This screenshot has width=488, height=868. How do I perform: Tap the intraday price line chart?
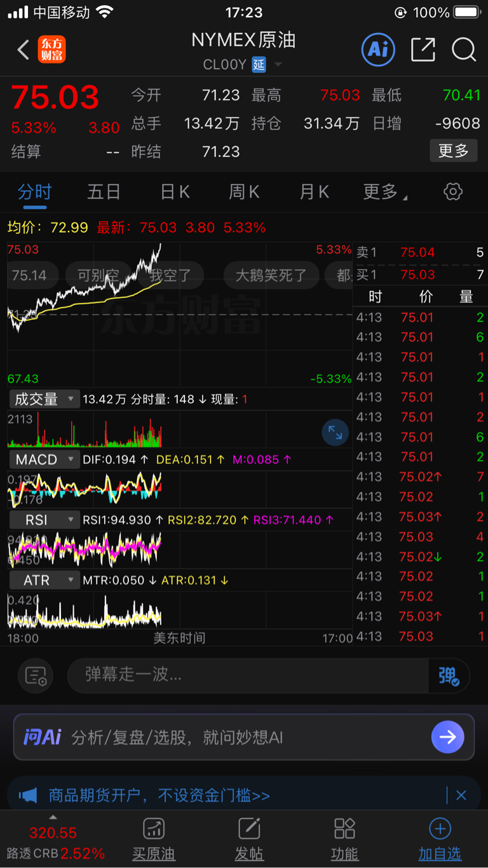[180, 314]
